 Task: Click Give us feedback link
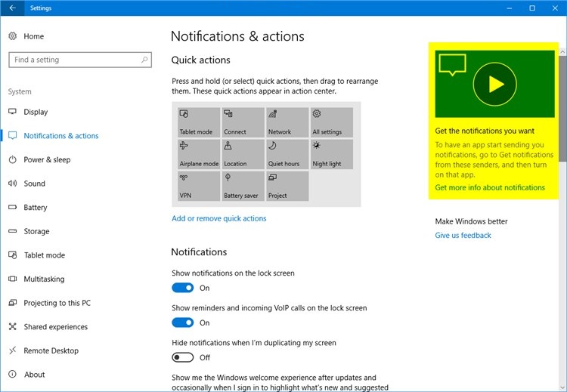pyautogui.click(x=463, y=235)
